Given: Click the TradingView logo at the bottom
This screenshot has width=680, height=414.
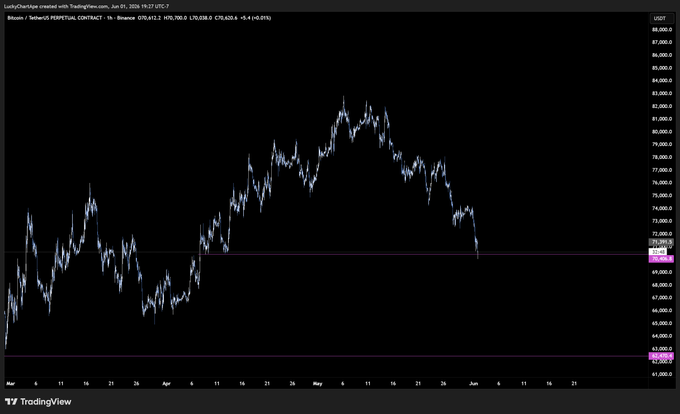Looking at the screenshot, I should pyautogui.click(x=38, y=402).
